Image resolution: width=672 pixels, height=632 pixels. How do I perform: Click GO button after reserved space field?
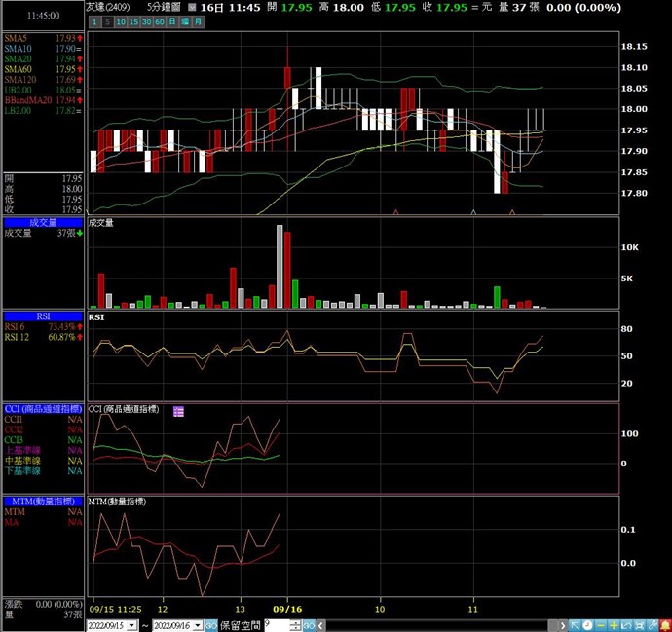coord(309,625)
